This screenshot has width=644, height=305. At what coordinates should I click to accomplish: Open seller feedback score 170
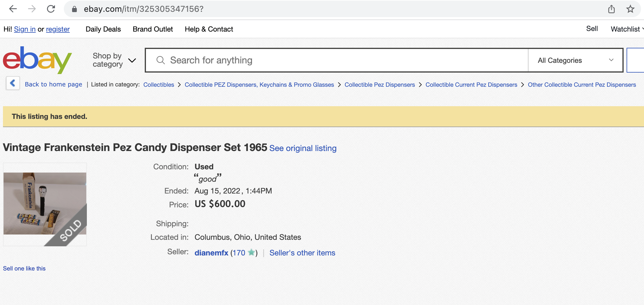[x=239, y=253]
